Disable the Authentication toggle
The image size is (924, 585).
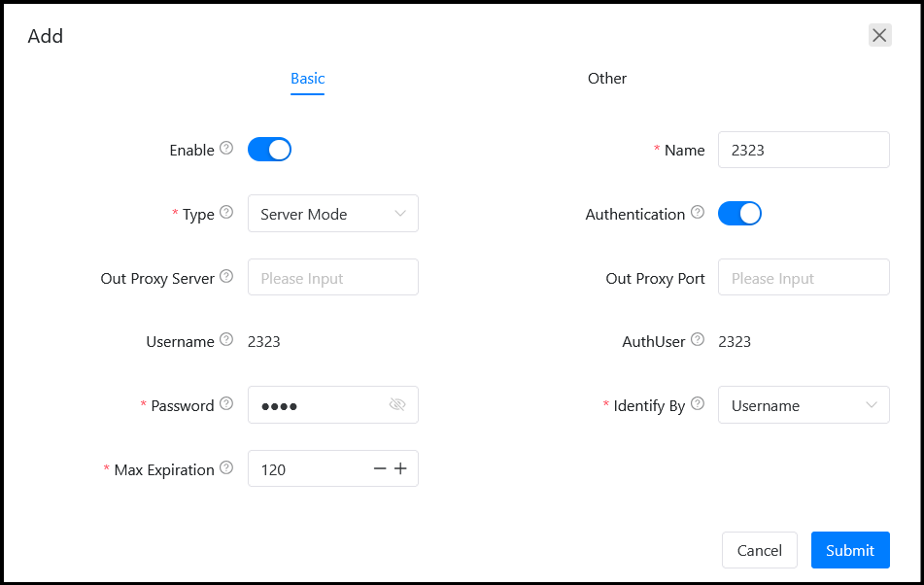coord(739,214)
